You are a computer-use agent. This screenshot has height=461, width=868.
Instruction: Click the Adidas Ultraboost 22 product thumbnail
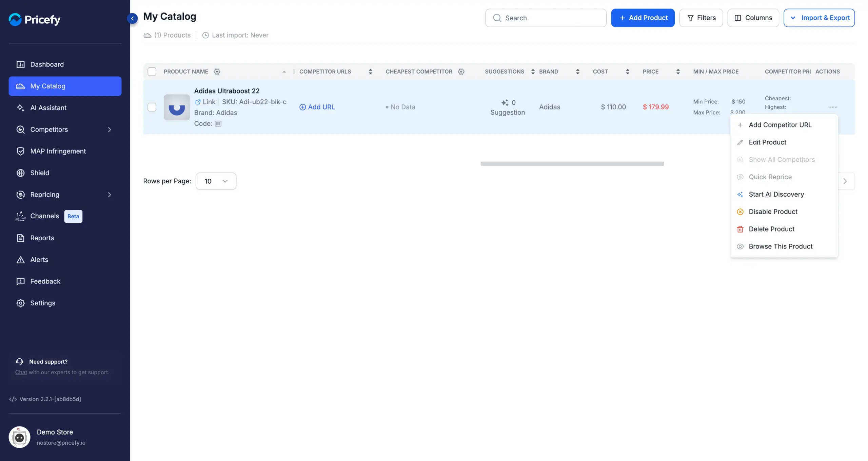[x=177, y=107]
